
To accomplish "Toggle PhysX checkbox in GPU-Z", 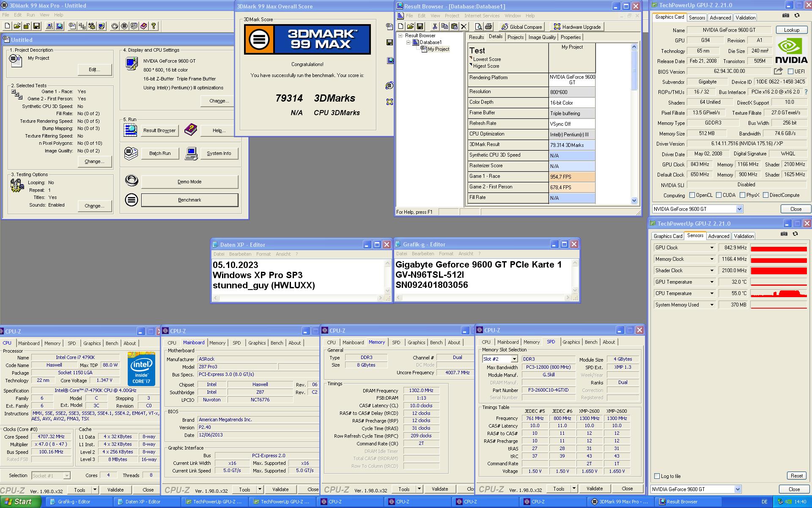I will pyautogui.click(x=742, y=195).
